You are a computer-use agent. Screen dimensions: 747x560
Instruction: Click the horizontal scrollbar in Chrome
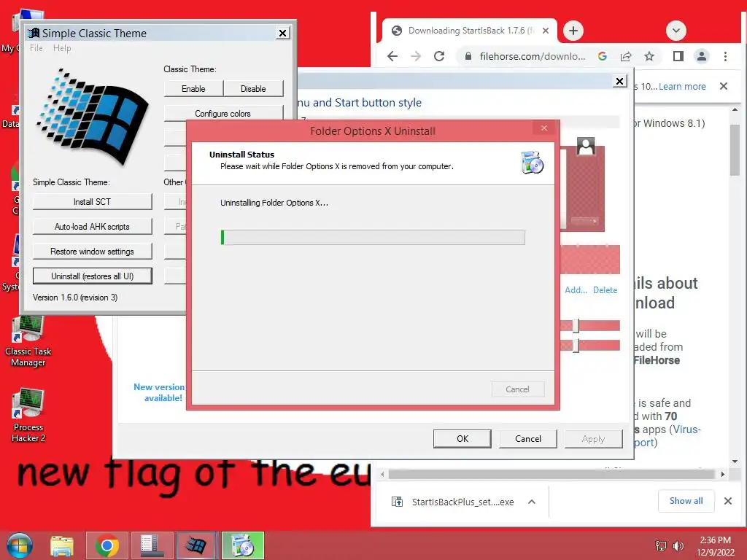coord(551,474)
